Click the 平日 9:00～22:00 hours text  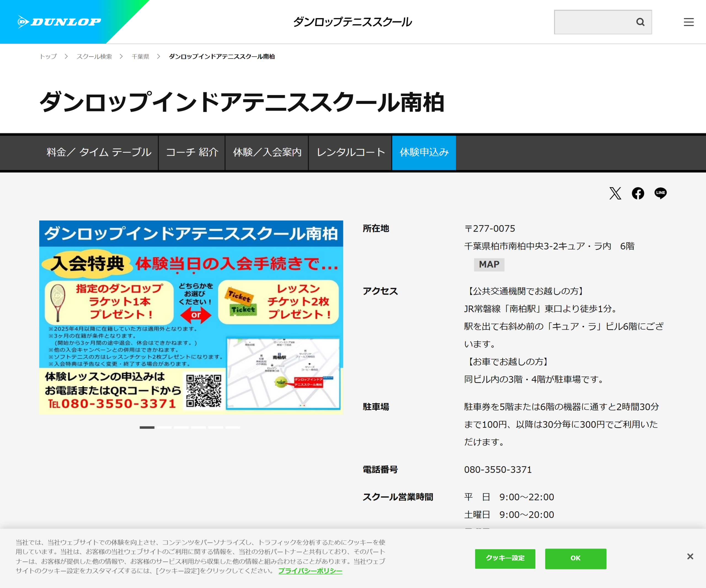pos(509,497)
